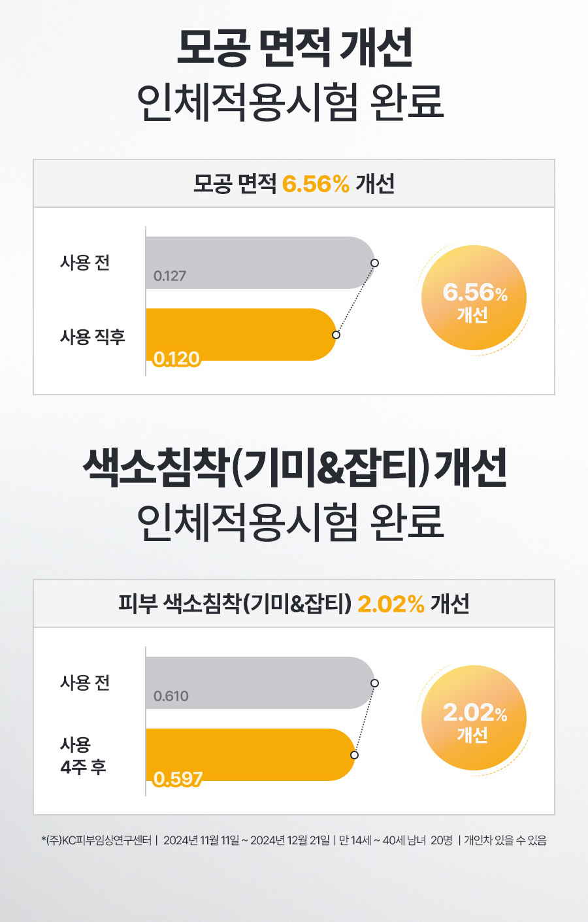The image size is (588, 922).
Task: Click the 사용 4주 후 bar label
Action: pyautogui.click(x=83, y=755)
